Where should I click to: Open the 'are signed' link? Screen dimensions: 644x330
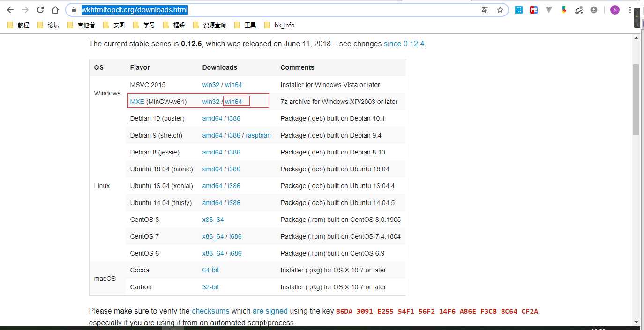[x=270, y=311]
